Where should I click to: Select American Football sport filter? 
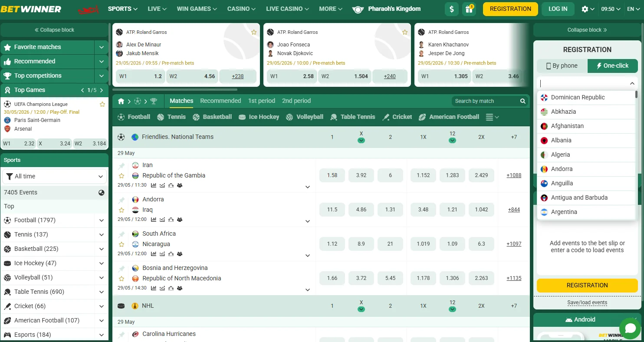tap(449, 117)
